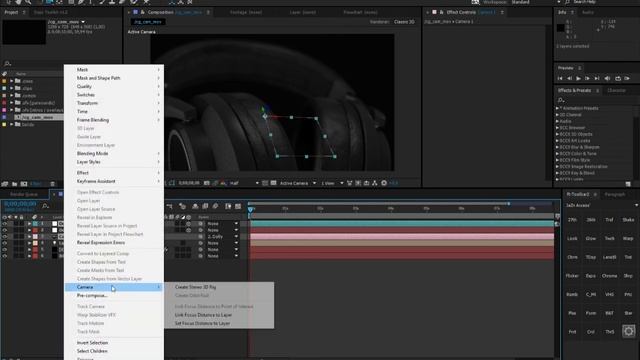Select Pre-compose from the context menu
Screen dimensions: 640x360
(x=92, y=295)
